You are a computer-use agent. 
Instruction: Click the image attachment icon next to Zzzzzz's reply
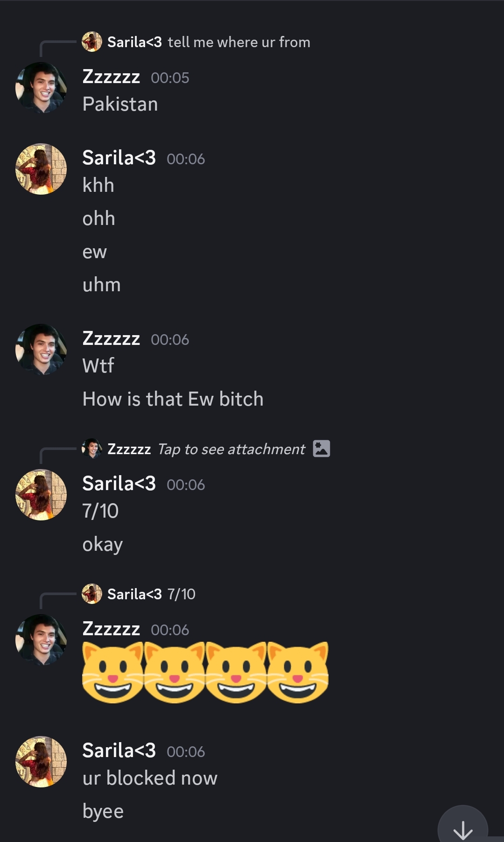(x=322, y=448)
